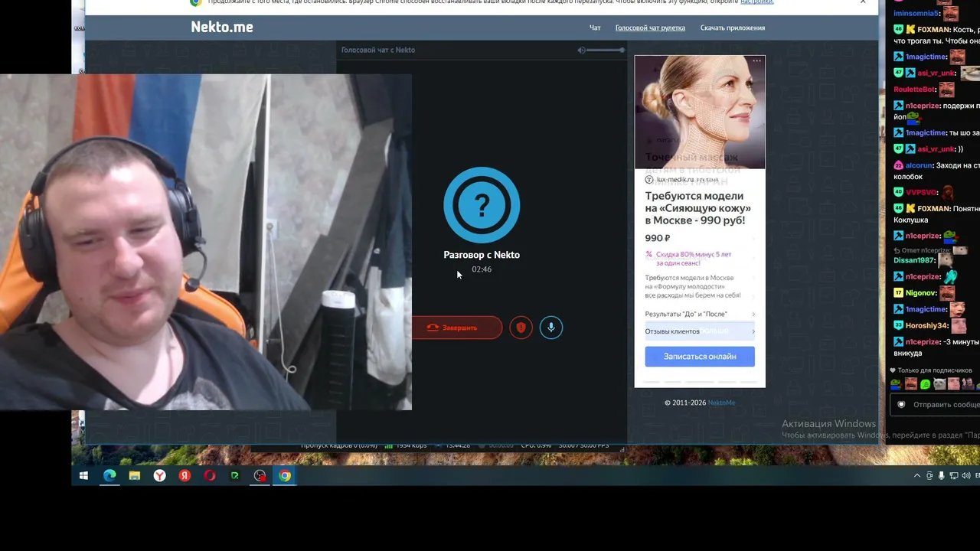Click username Dissan1987 in chat
The height and width of the screenshot is (551, 980).
[914, 260]
